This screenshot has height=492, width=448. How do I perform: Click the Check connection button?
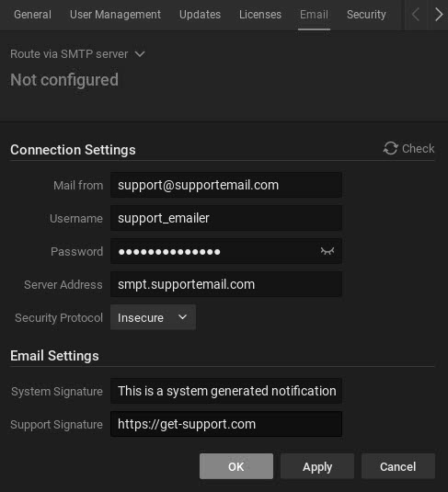[408, 148]
